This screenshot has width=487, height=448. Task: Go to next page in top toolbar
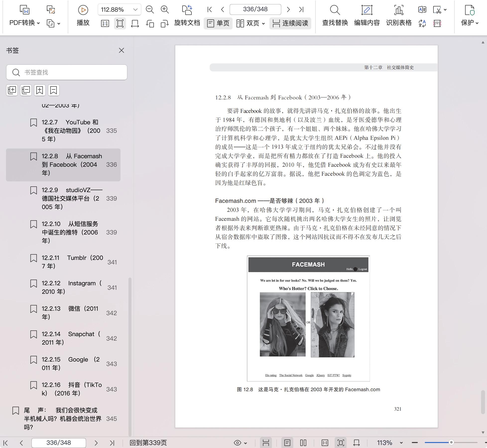288,9
